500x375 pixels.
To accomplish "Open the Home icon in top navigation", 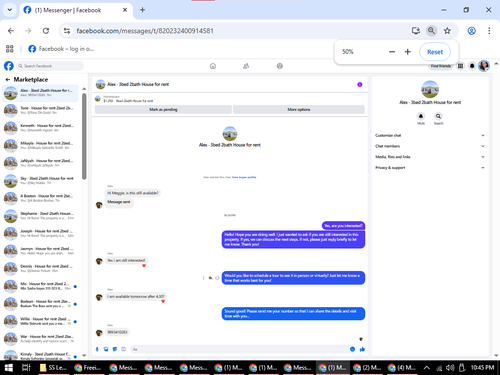I will pyautogui.click(x=213, y=66).
